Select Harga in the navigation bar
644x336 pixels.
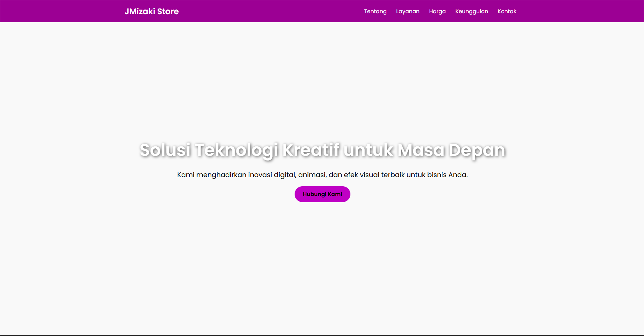tap(437, 11)
